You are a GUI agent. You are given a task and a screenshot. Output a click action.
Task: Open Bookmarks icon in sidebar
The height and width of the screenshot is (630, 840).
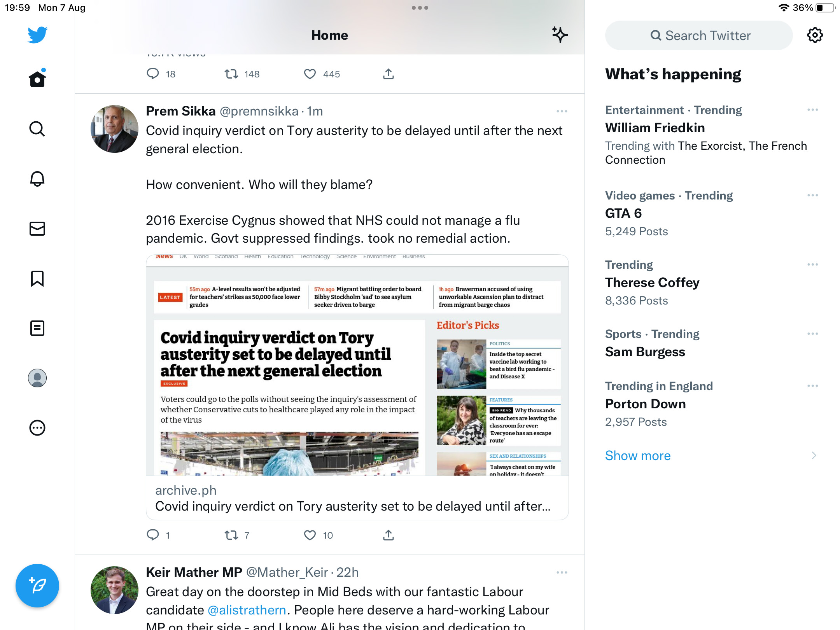click(37, 278)
